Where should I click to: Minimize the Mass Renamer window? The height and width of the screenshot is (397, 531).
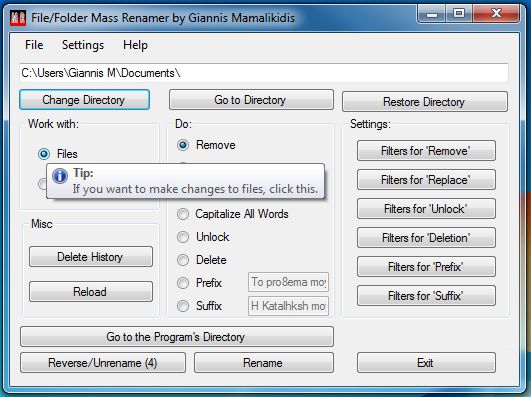tap(432, 14)
